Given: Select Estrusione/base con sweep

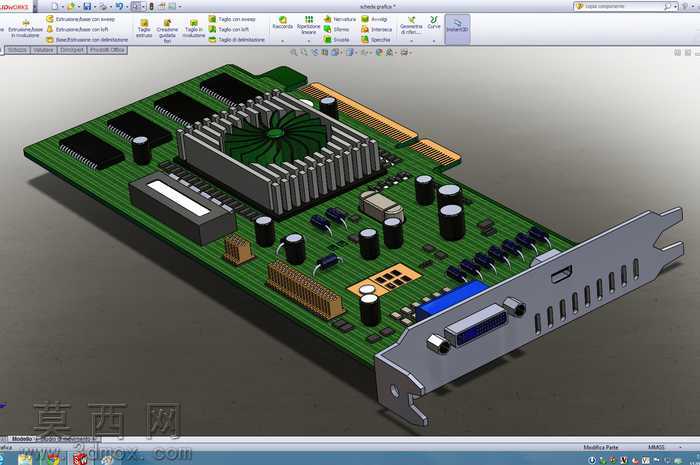Looking at the screenshot, I should pos(81,19).
